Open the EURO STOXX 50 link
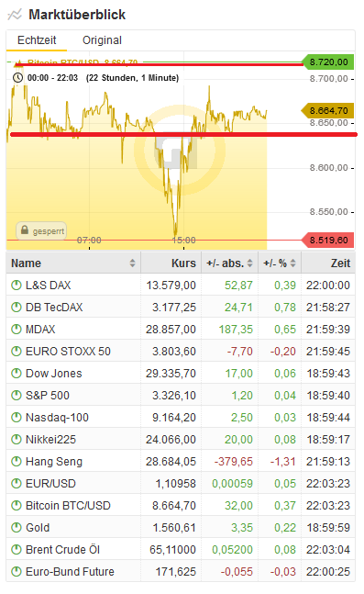 point(68,352)
